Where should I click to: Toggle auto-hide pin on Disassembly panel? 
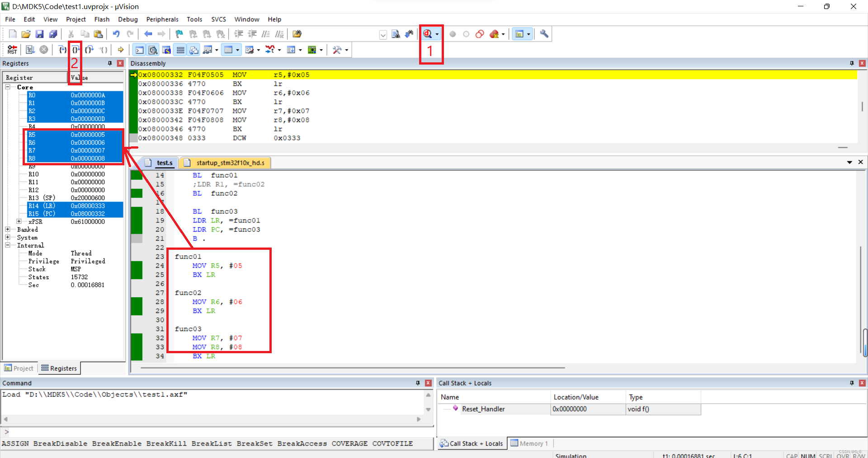(x=852, y=63)
